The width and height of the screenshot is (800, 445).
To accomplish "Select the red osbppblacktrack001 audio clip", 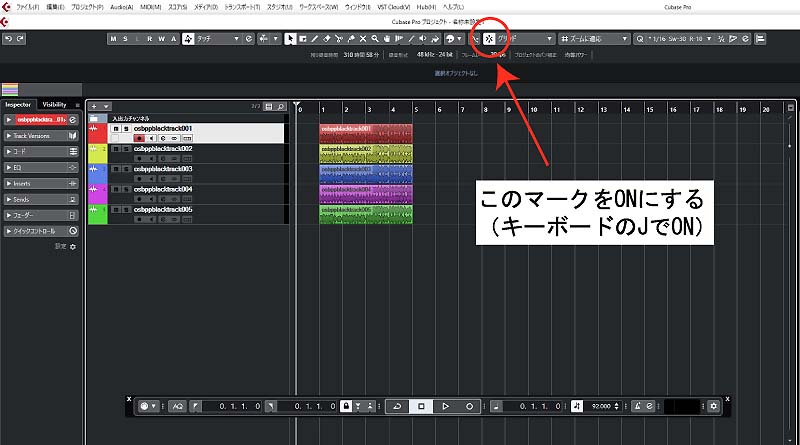I will tap(365, 133).
